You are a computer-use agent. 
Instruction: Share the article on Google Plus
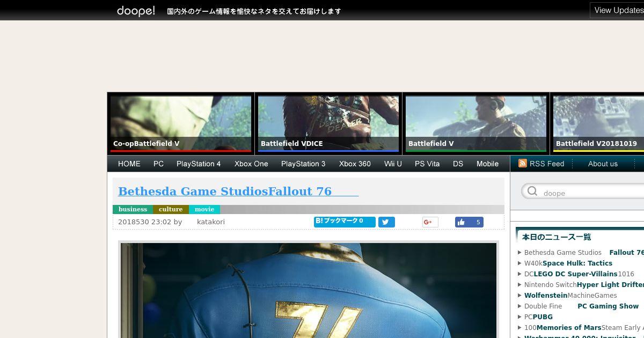(x=430, y=222)
